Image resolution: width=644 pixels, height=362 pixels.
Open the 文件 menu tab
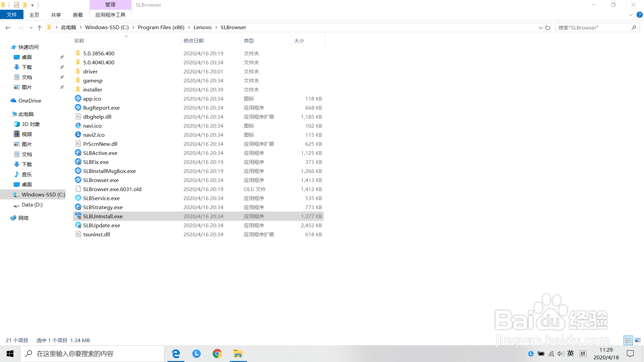(12, 15)
